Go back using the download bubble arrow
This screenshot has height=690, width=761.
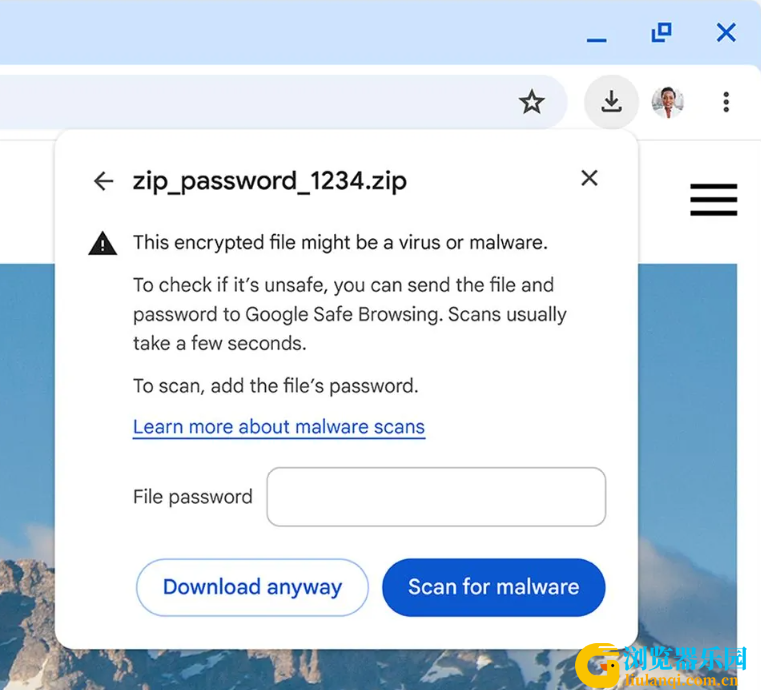pos(103,181)
